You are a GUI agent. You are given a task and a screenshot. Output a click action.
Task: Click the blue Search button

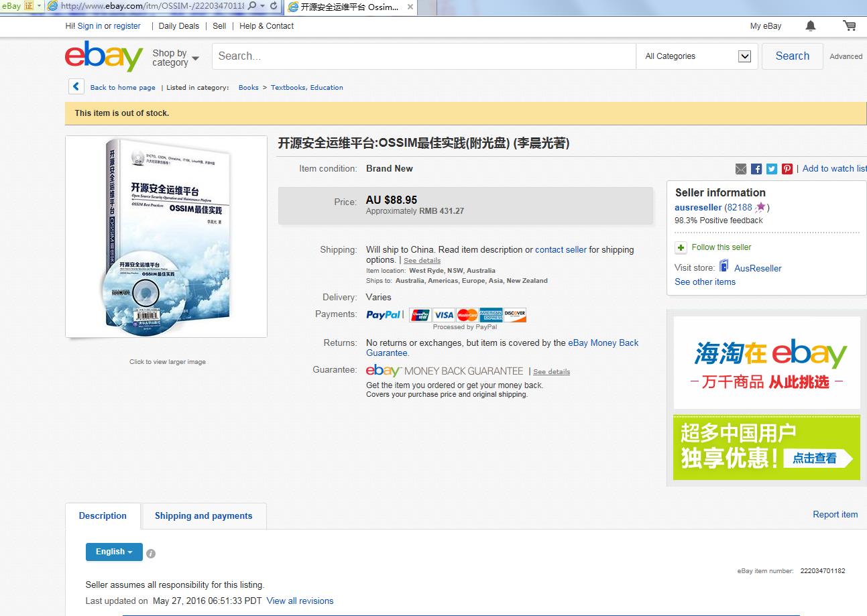coord(792,56)
